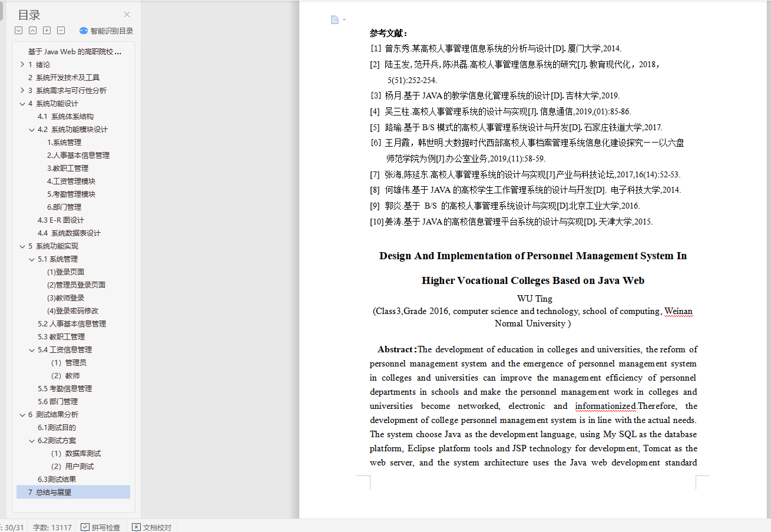The height and width of the screenshot is (532, 771).
Task: Collapse the '5.4 工资信息管理' arrow
Action: (32, 350)
